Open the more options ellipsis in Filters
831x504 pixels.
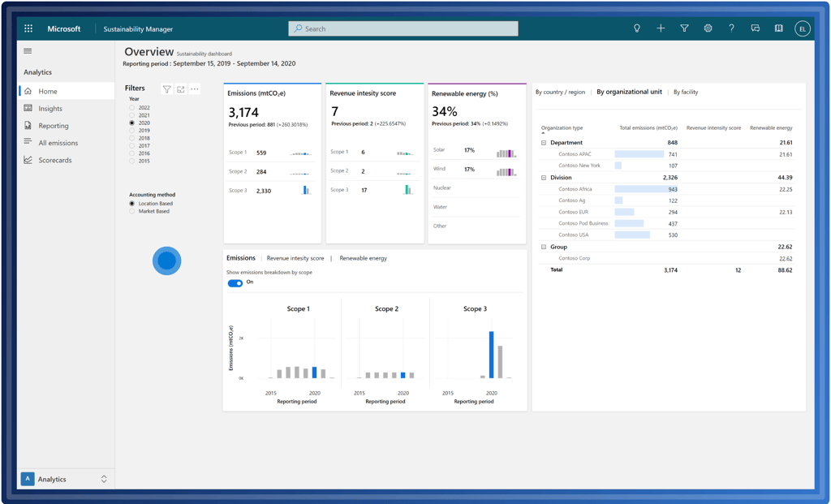coord(195,89)
